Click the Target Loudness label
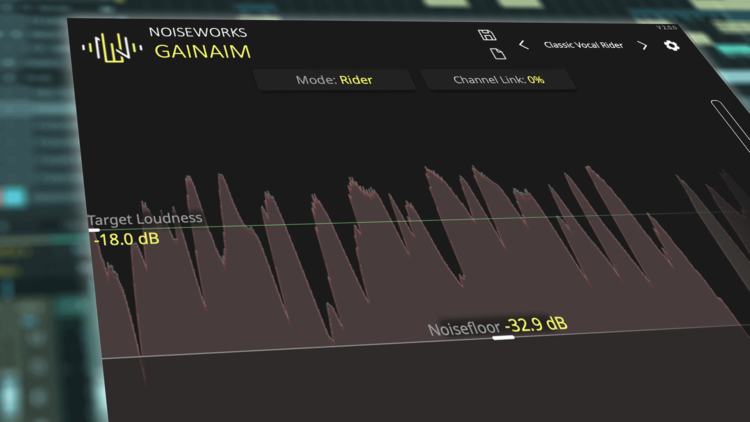Image resolution: width=750 pixels, height=422 pixels. click(145, 219)
